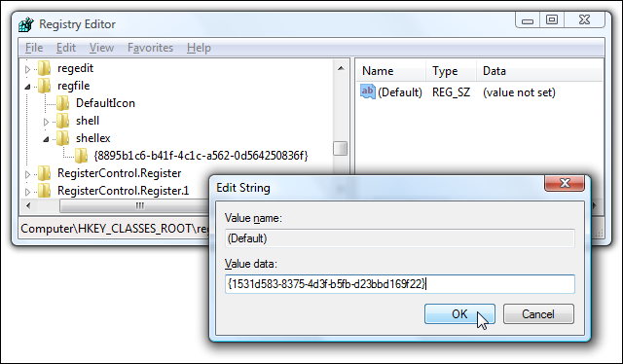Click the tree pane vertical scrollbar thumb
Viewport: 623px width, 364px height.
pos(340,149)
